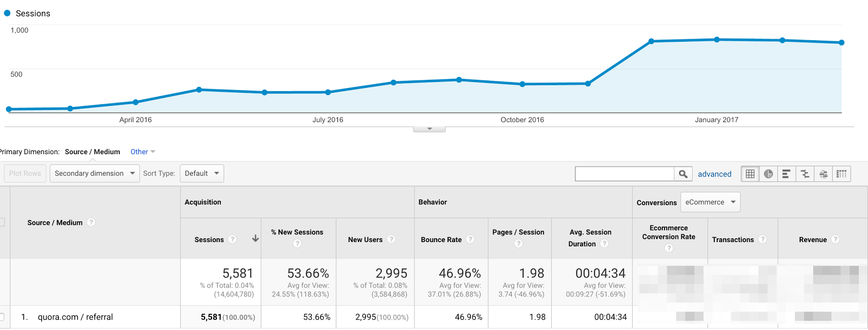This screenshot has height=330, width=868.
Task: Click the Sessions sort descending arrow
Action: tap(256, 238)
